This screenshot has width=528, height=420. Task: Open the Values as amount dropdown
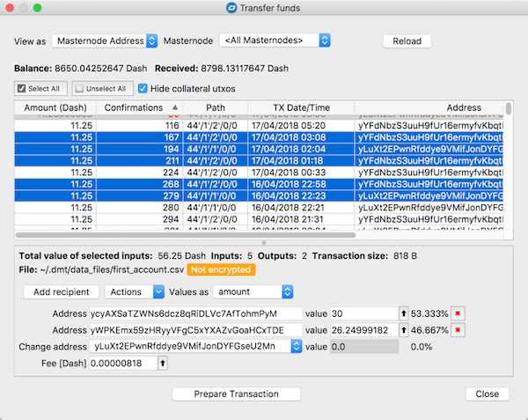click(253, 291)
